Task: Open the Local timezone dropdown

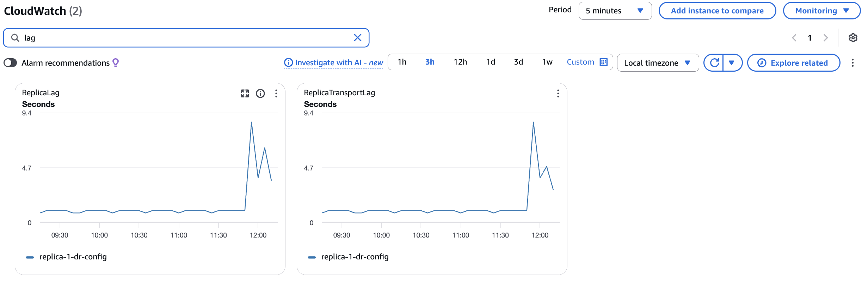Action: pos(658,63)
